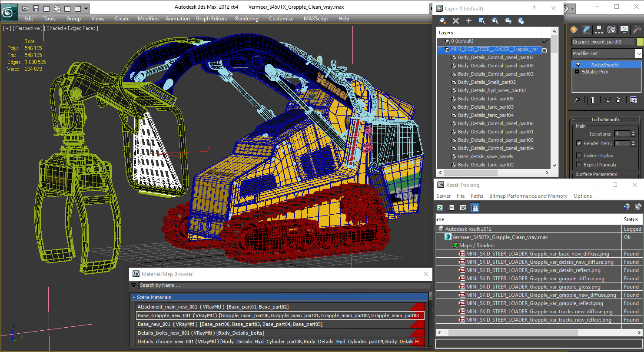Collapse the MINI_SKID_STEER_LOADER_Grapple_var layer tree

tap(440, 50)
